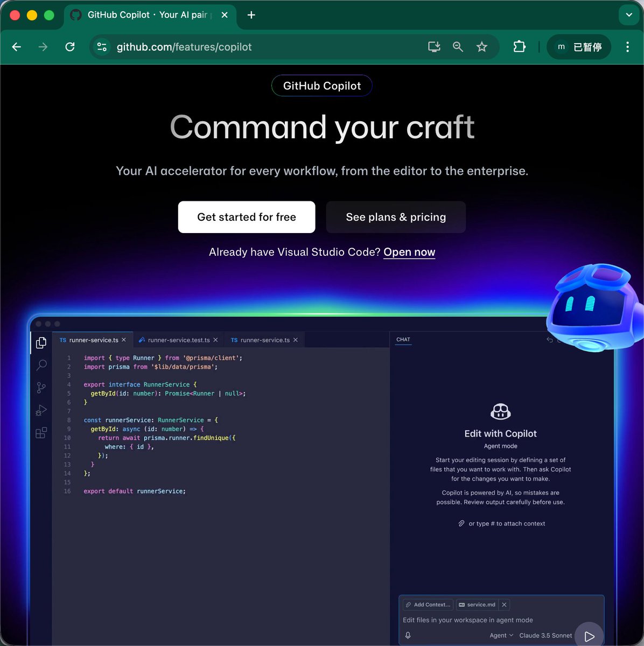Image resolution: width=644 pixels, height=646 pixels.
Task: Close the first runner-service.ts tab
Action: 124,340
